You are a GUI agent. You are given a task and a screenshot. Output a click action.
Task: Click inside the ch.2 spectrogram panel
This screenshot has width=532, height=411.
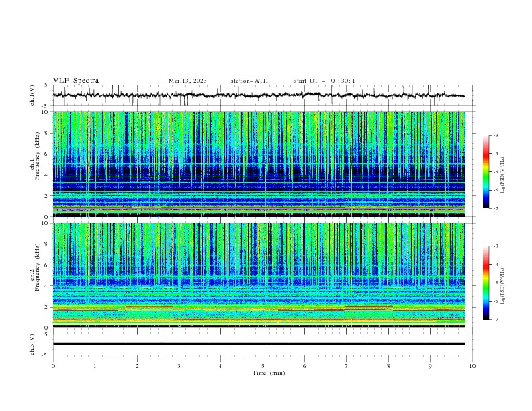pos(259,275)
